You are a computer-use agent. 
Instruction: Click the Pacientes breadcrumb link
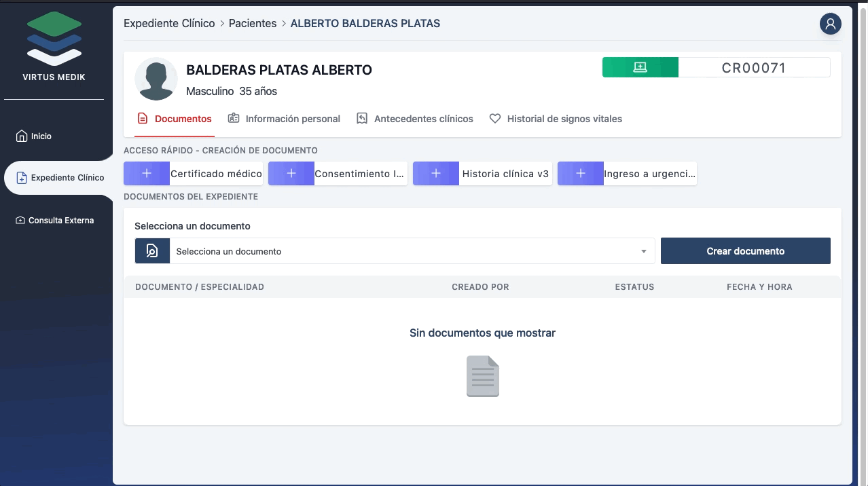pos(253,24)
